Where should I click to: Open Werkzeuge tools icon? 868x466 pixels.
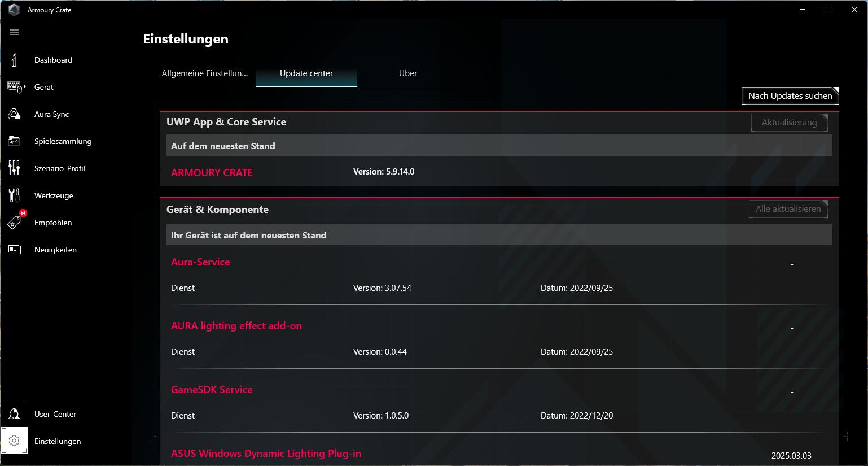[x=14, y=195]
